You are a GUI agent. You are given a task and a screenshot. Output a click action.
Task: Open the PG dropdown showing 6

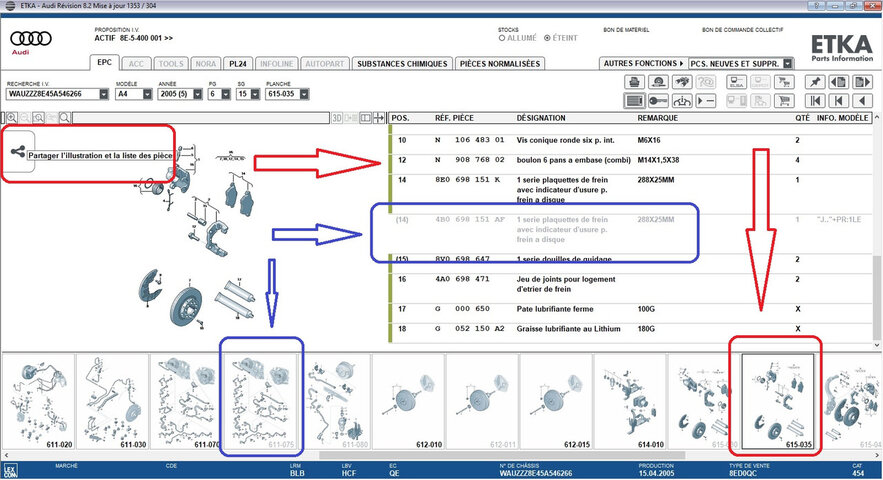(226, 94)
